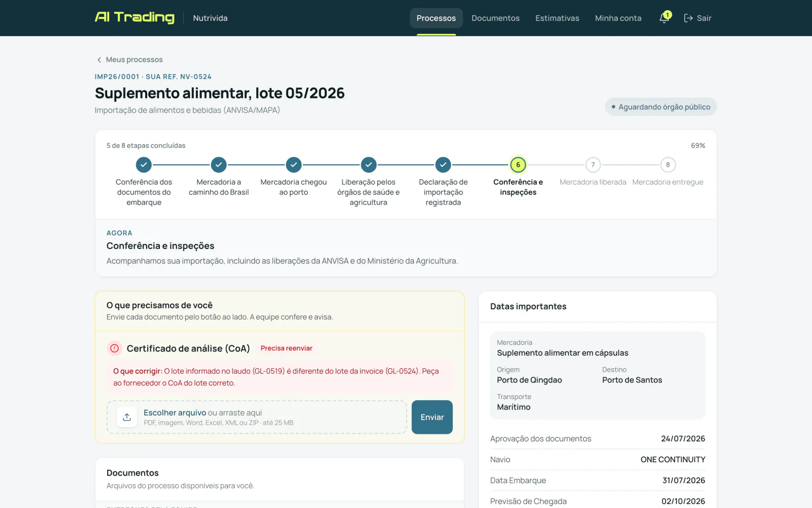Image resolution: width=812 pixels, height=508 pixels.
Task: Click the Enviar button
Action: click(x=432, y=417)
